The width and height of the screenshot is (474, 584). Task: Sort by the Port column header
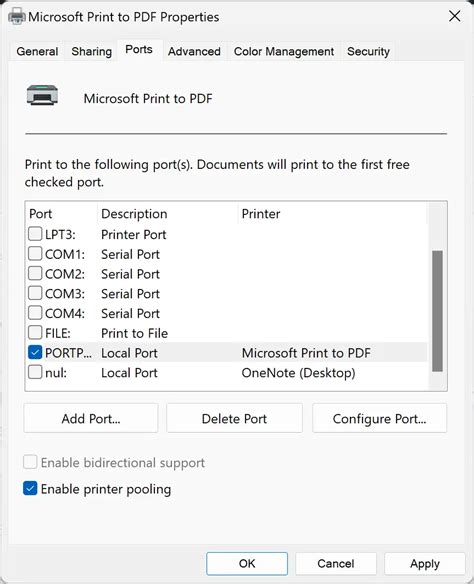point(61,214)
